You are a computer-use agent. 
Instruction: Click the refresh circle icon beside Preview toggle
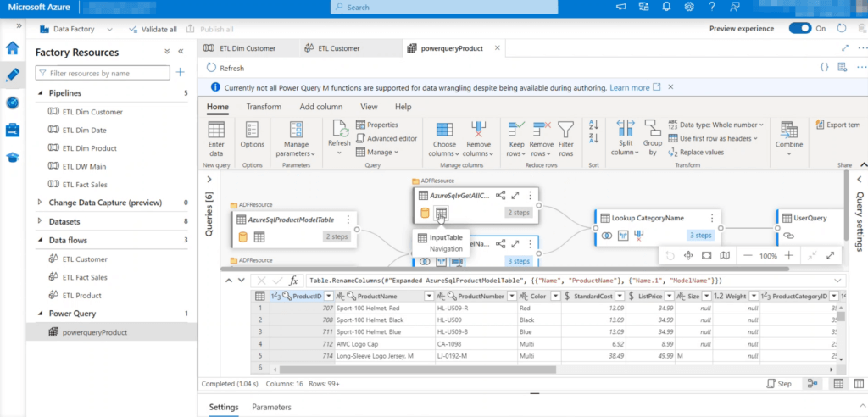(x=842, y=28)
